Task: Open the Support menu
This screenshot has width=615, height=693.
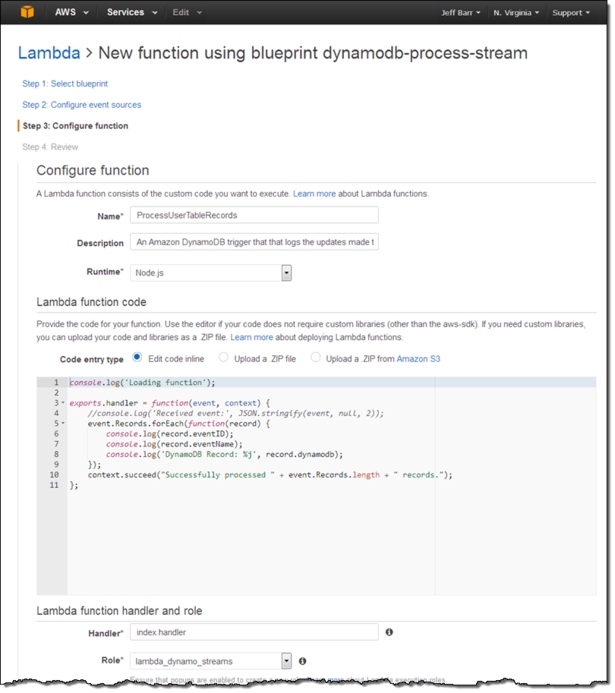Action: pyautogui.click(x=571, y=12)
